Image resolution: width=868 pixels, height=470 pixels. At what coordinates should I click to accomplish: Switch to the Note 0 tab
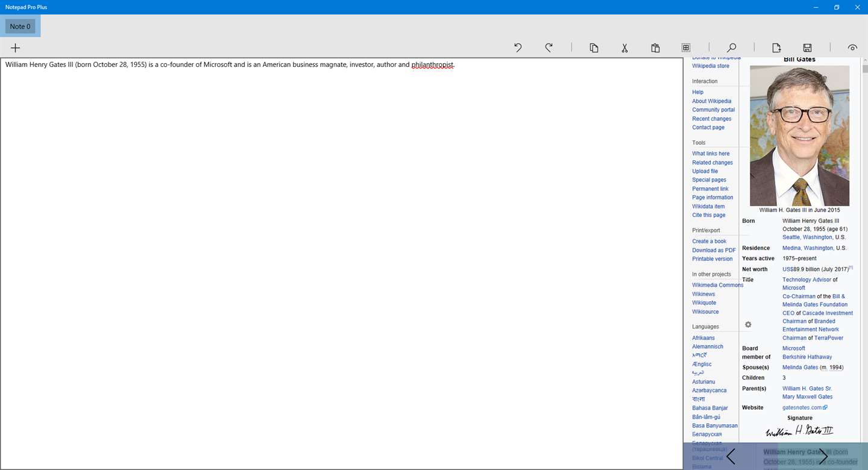(x=20, y=27)
